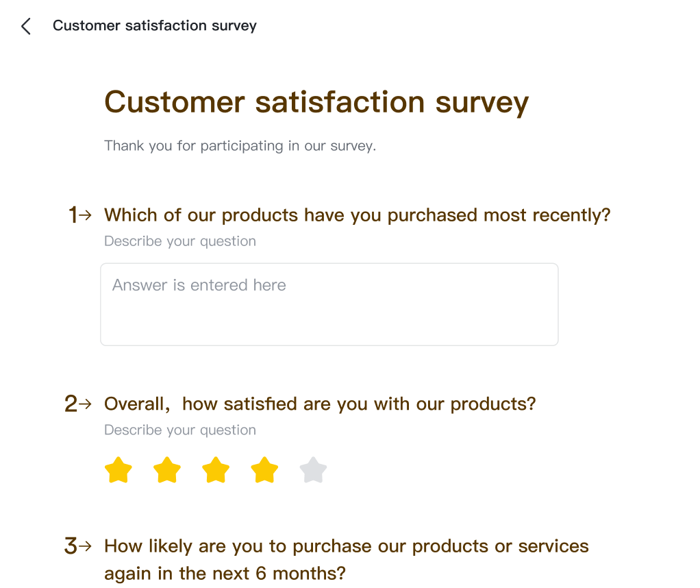Click the answer text box for question 1
The width and height of the screenshot is (700, 588).
click(329, 304)
